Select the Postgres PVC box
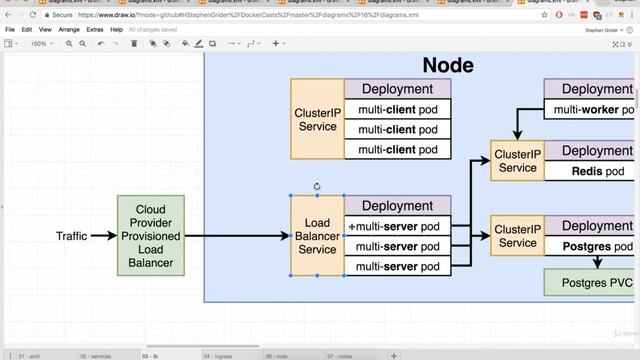The image size is (640, 360). (x=589, y=282)
